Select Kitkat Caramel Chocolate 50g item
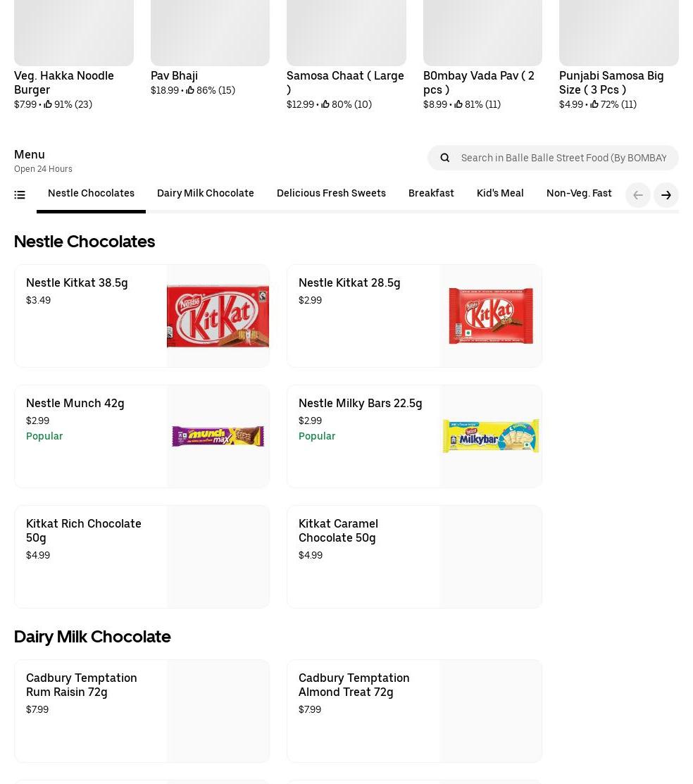The height and width of the screenshot is (784, 693). coord(414,556)
